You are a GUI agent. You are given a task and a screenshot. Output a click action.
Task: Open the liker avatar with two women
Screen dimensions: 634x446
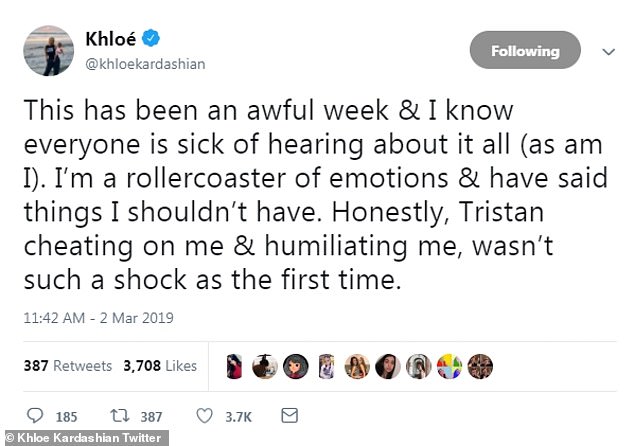tap(357, 366)
